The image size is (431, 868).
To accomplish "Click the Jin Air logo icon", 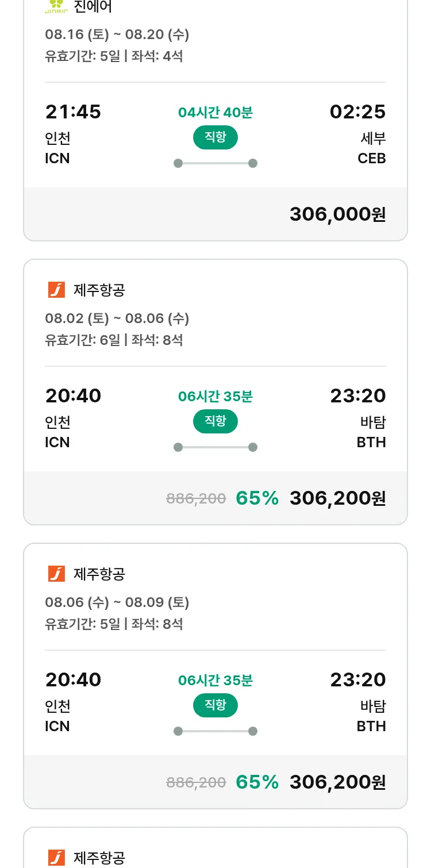I will 56,7.
